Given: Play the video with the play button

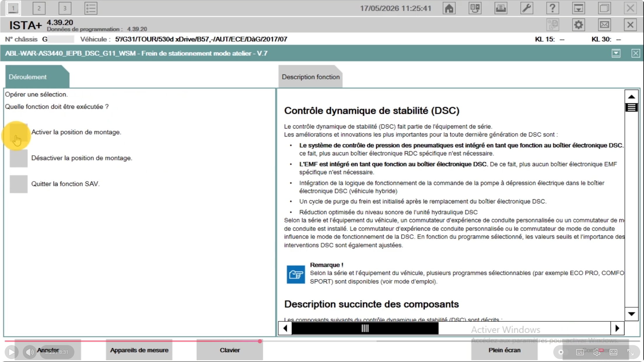Looking at the screenshot, I should tap(12, 352).
